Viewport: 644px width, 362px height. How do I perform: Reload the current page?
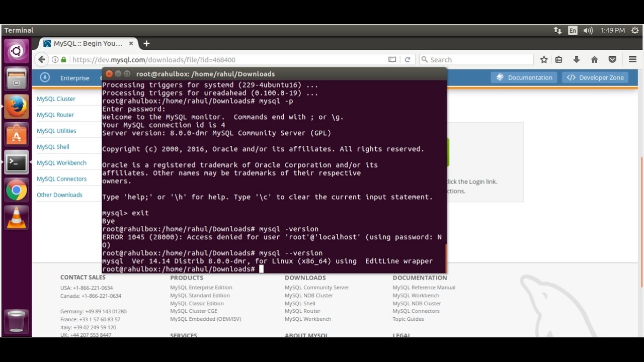408,59
